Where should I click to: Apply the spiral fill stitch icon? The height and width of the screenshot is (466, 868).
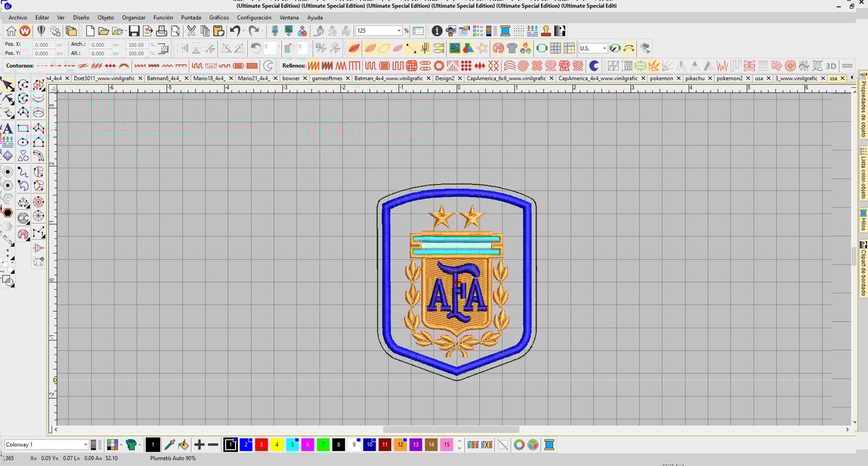point(523,65)
